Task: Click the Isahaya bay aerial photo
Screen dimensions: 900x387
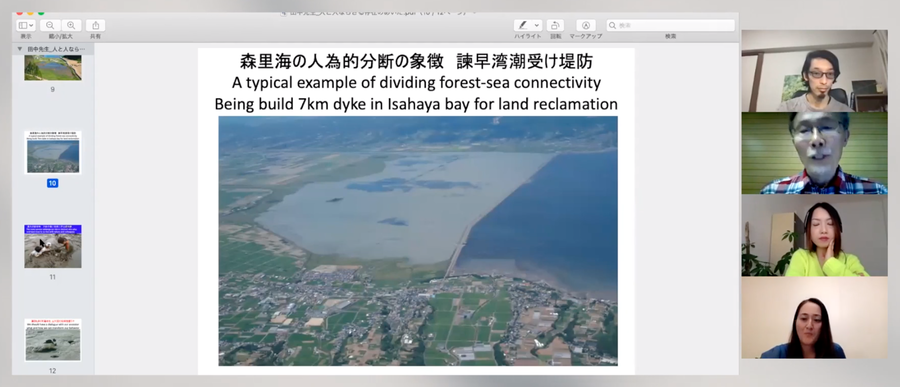Action: (x=418, y=241)
